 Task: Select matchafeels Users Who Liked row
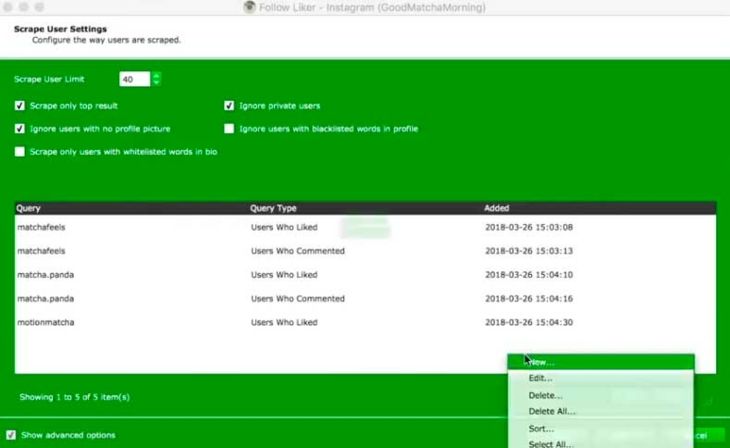pos(365,227)
